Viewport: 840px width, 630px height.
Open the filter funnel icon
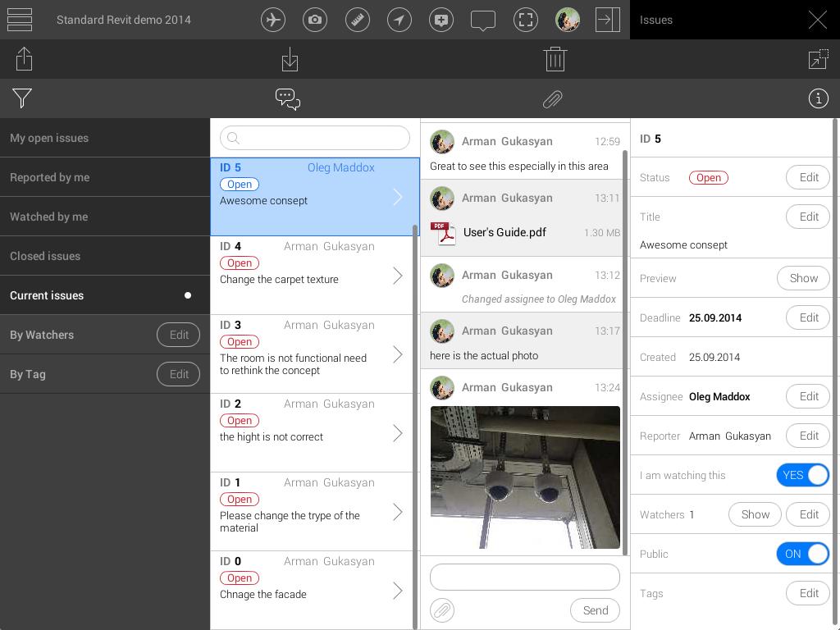22,98
